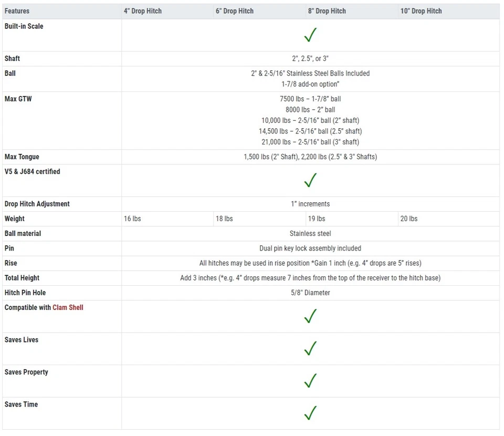The width and height of the screenshot is (504, 436).
Task: Click the 20 lbs weight cell
Action: pos(409,219)
